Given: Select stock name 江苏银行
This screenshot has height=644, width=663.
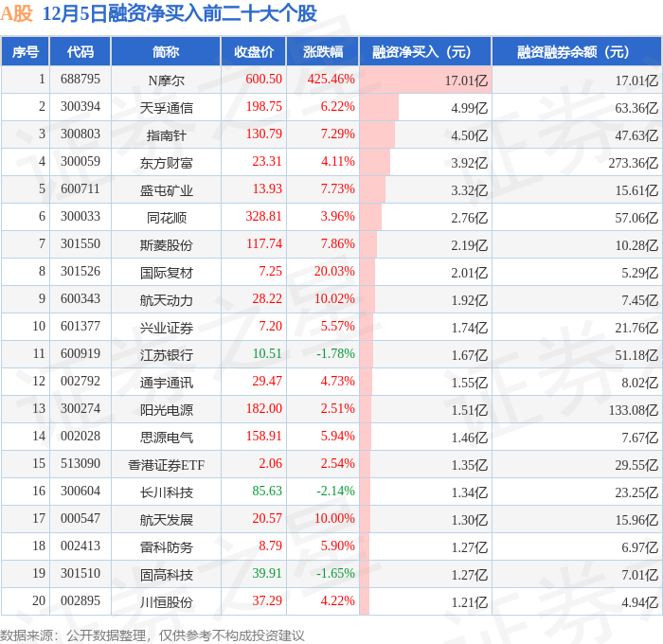Looking at the screenshot, I should (x=166, y=355).
